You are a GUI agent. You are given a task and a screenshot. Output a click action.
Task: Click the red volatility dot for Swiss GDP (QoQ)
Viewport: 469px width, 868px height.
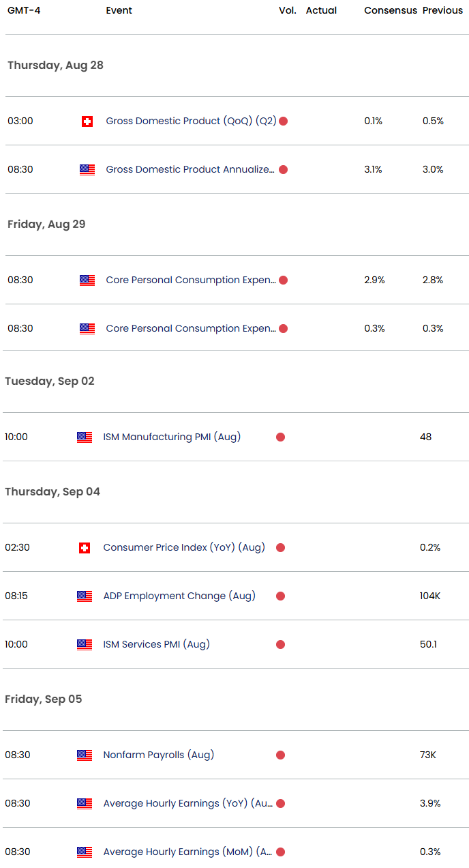(283, 121)
